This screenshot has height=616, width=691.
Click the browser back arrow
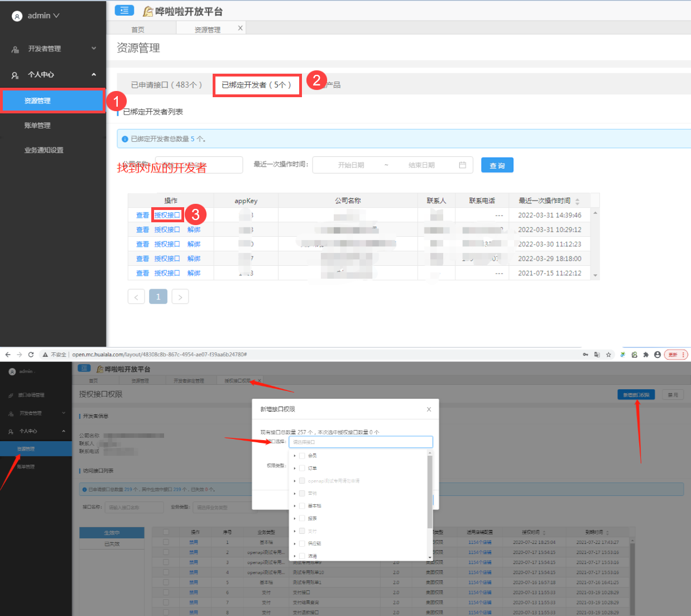point(8,355)
